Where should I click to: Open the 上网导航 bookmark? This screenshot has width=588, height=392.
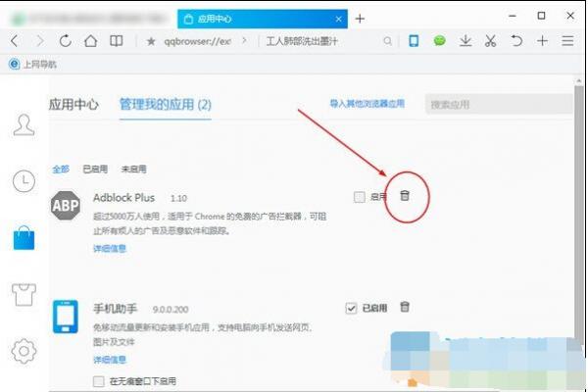pyautogui.click(x=33, y=65)
